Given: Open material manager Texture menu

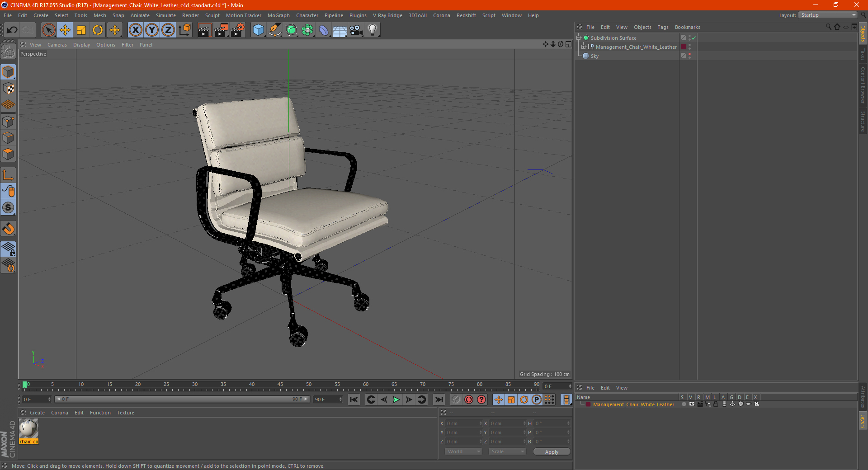Looking at the screenshot, I should [125, 413].
